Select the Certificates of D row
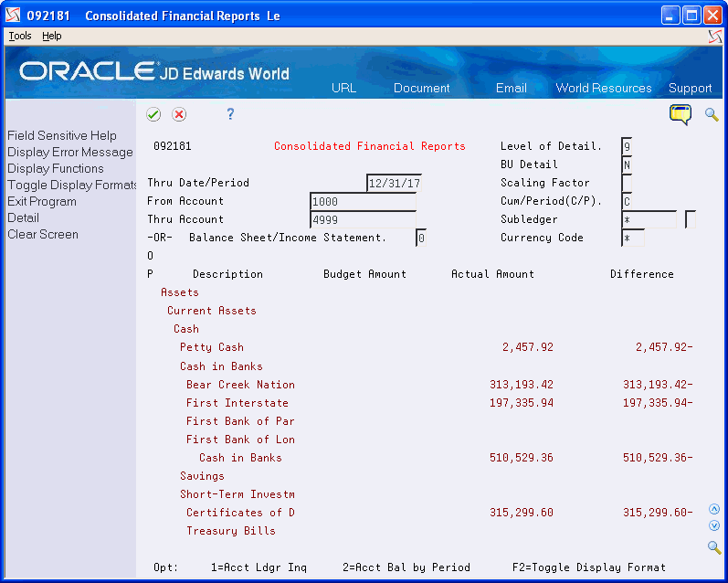This screenshot has height=583, width=728. [420, 513]
